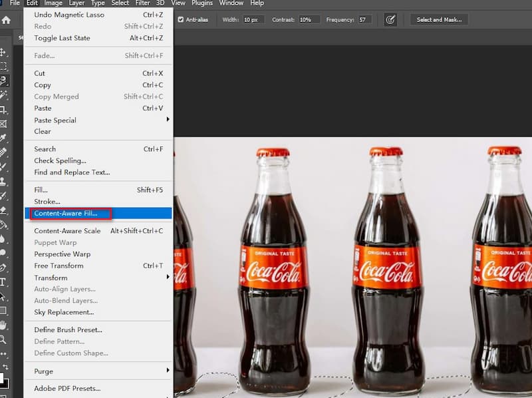The width and height of the screenshot is (532, 398).
Task: Open the Filter menu
Action: [142, 3]
